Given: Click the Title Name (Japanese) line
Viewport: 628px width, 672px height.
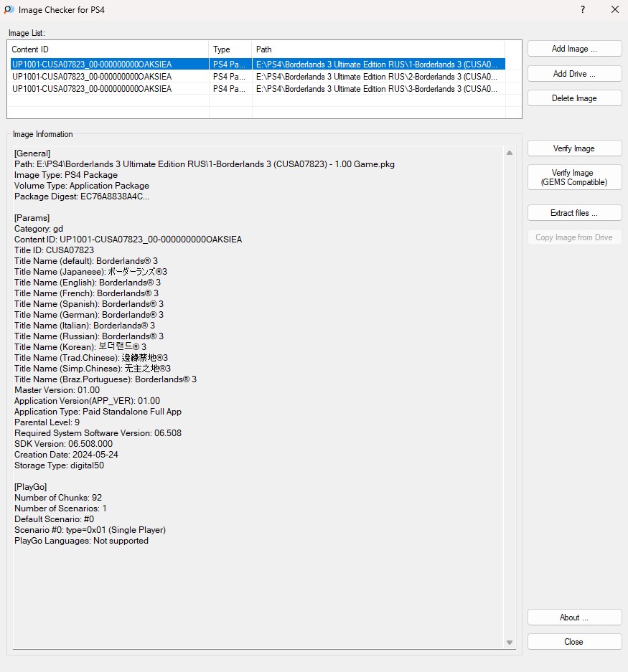Looking at the screenshot, I should point(90,272).
